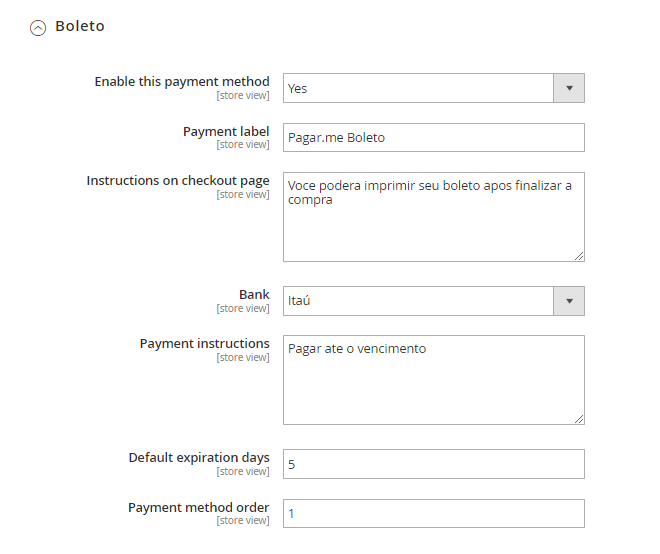The height and width of the screenshot is (554, 660).
Task: Click the Default expiration days label
Action: pyautogui.click(x=198, y=458)
